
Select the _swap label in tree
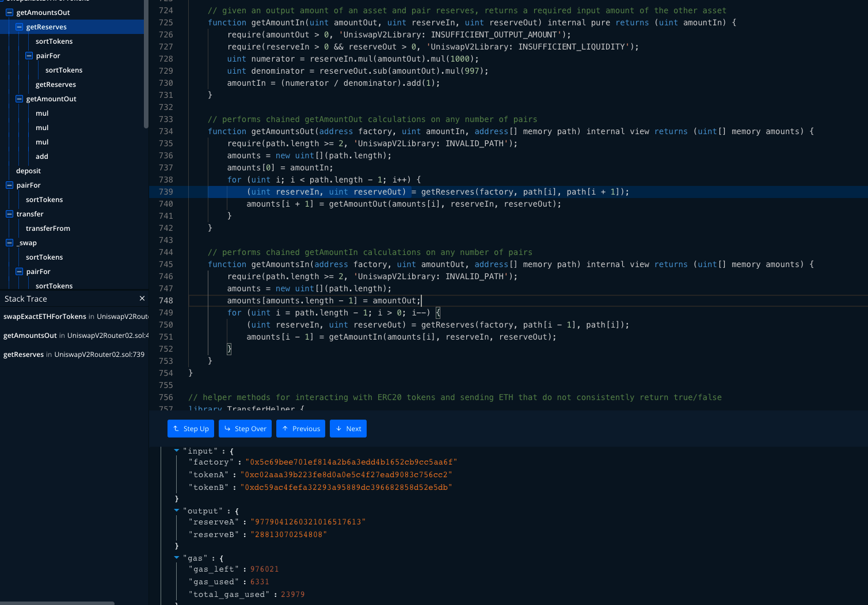pyautogui.click(x=26, y=243)
